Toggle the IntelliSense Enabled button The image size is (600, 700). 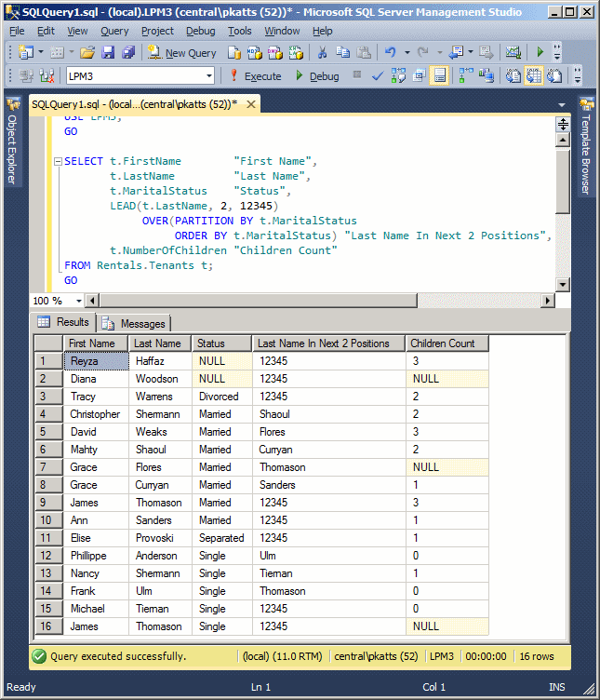coord(439,76)
